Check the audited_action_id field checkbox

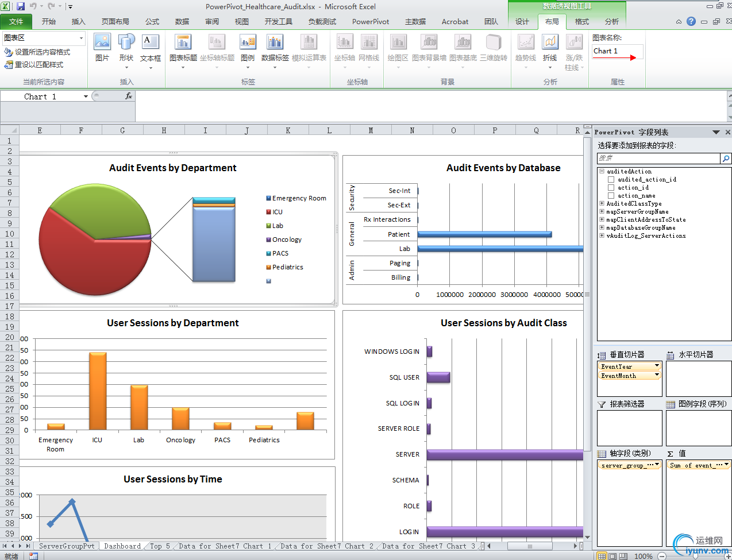[x=611, y=180]
